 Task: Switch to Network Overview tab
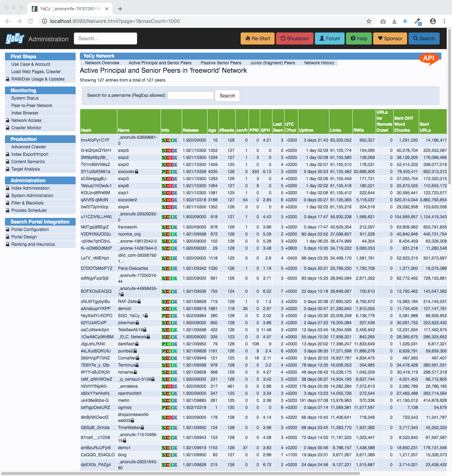point(102,63)
